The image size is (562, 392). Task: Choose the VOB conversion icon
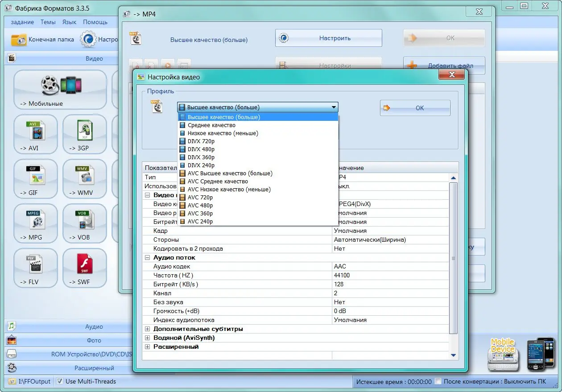click(x=85, y=223)
